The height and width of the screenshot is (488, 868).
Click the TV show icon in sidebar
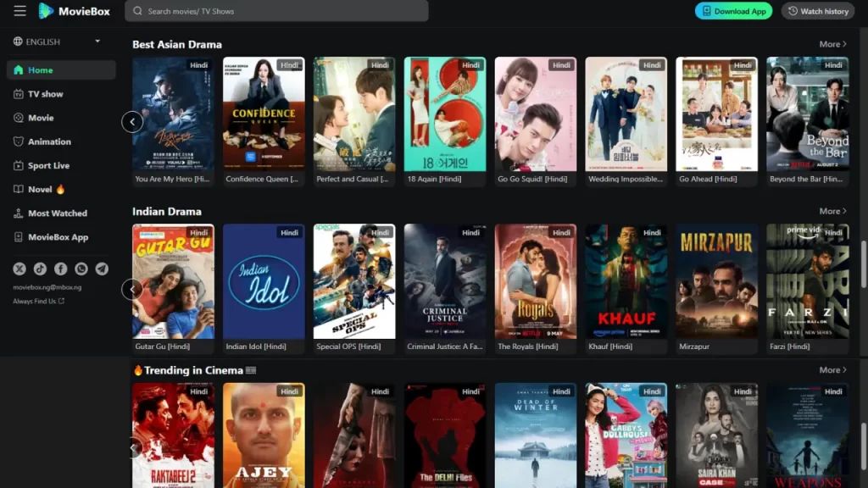[19, 94]
